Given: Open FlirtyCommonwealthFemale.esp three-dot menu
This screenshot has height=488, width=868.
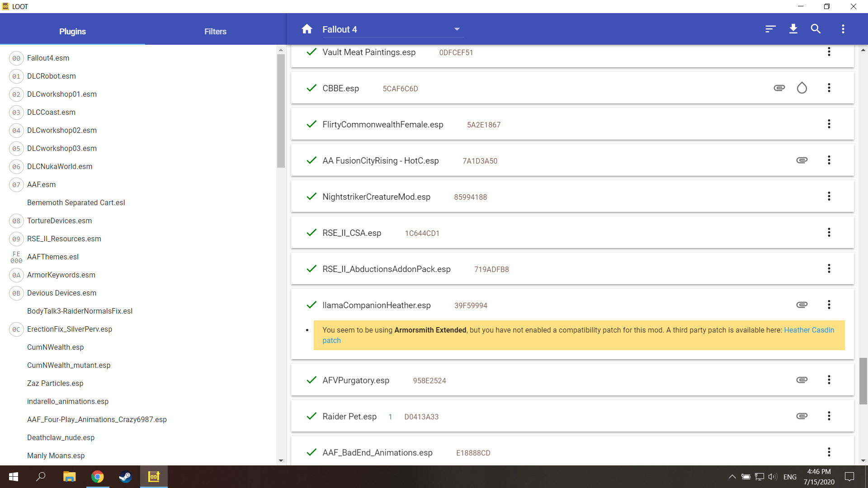Looking at the screenshot, I should pyautogui.click(x=829, y=124).
